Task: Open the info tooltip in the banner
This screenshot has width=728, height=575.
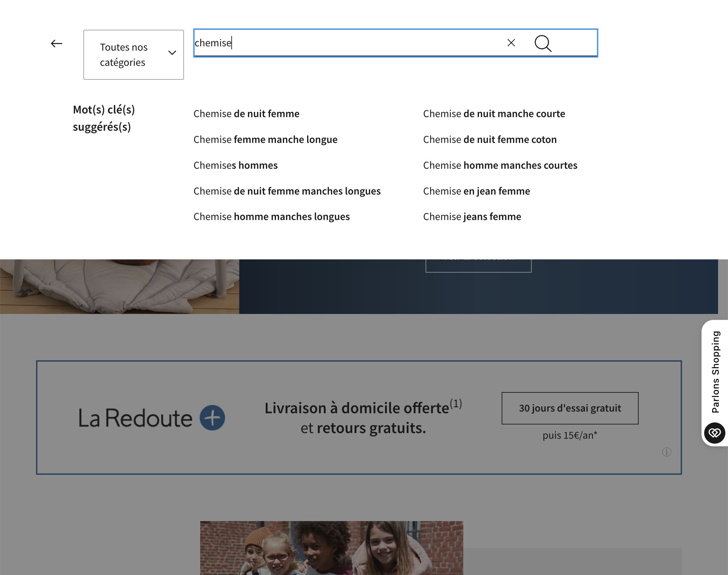Action: [x=667, y=453]
